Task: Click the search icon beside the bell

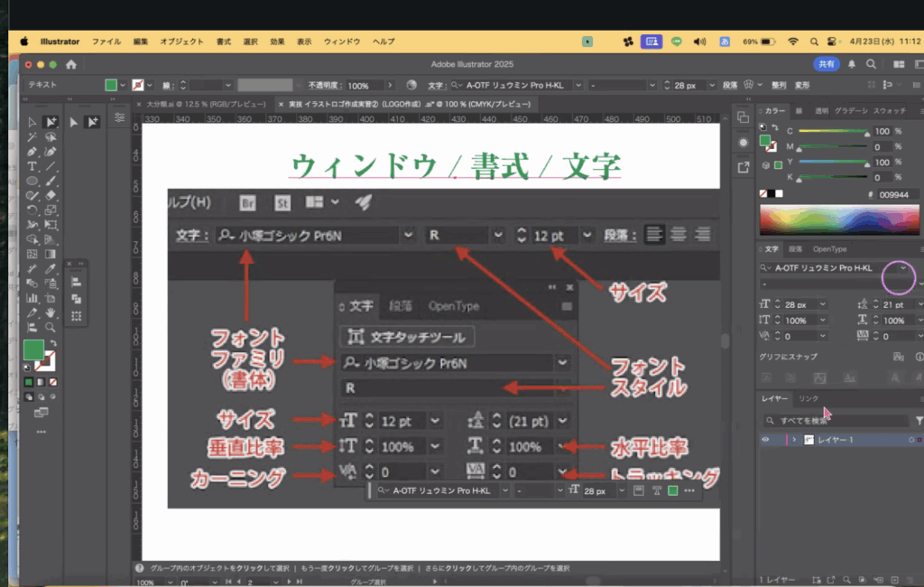Action: click(x=871, y=64)
